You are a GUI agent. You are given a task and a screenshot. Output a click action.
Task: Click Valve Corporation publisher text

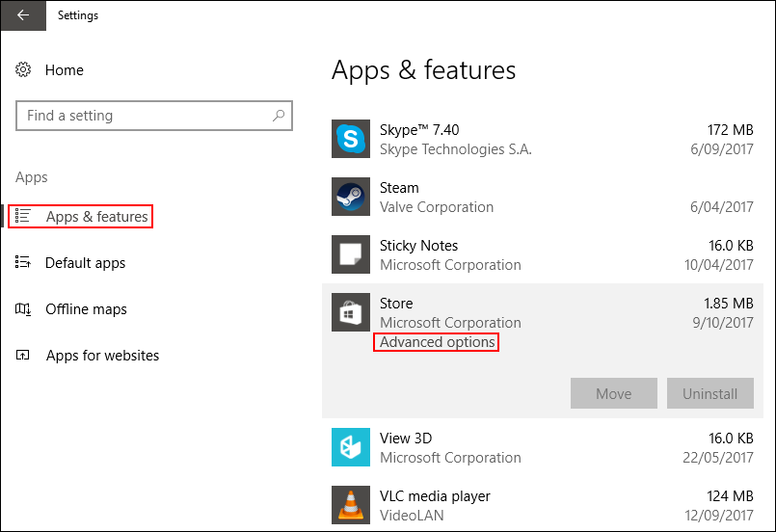pyautogui.click(x=437, y=207)
